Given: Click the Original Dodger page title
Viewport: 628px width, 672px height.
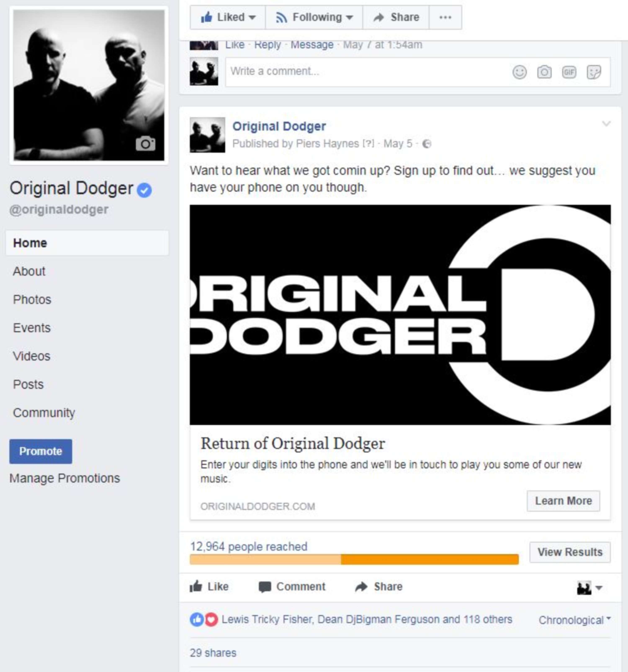Looking at the screenshot, I should 71,189.
